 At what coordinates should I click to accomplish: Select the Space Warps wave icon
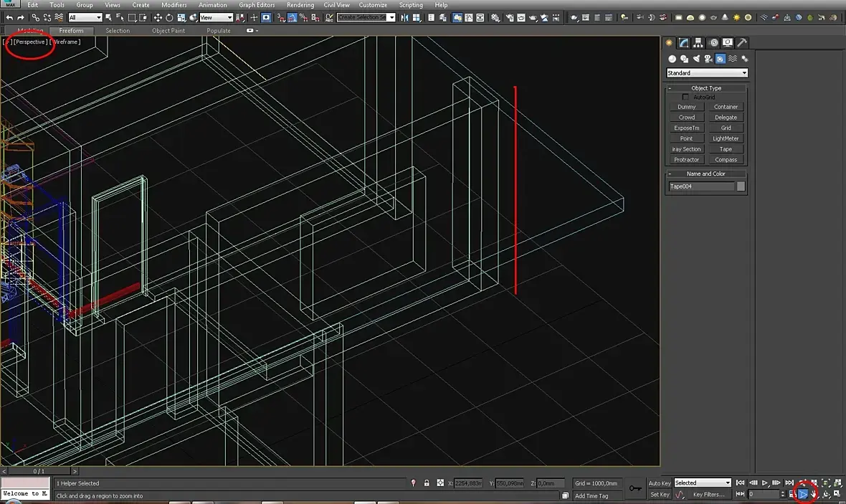tap(733, 59)
